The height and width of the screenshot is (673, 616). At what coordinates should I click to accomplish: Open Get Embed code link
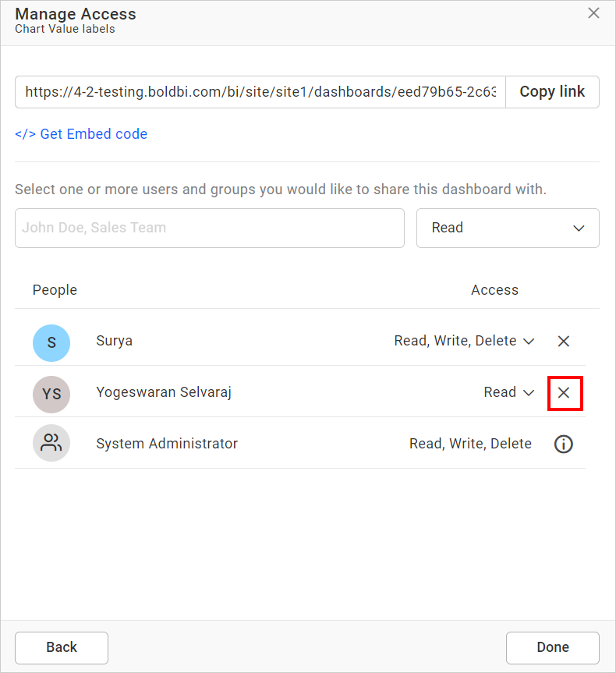click(x=81, y=134)
